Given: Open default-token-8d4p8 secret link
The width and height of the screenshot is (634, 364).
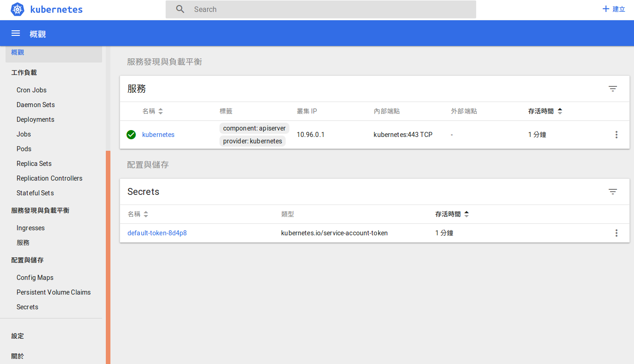Looking at the screenshot, I should tap(157, 233).
